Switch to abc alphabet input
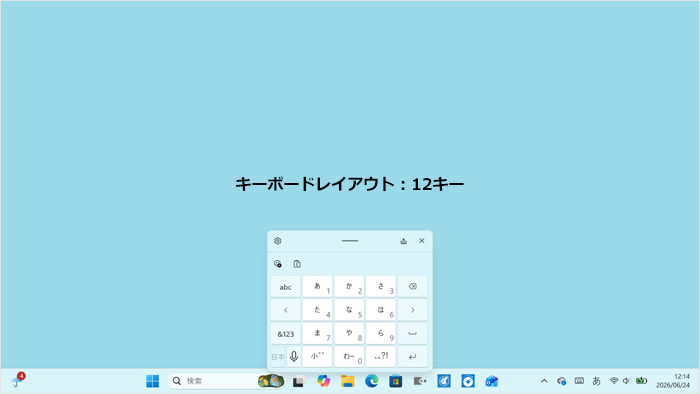 coord(286,286)
